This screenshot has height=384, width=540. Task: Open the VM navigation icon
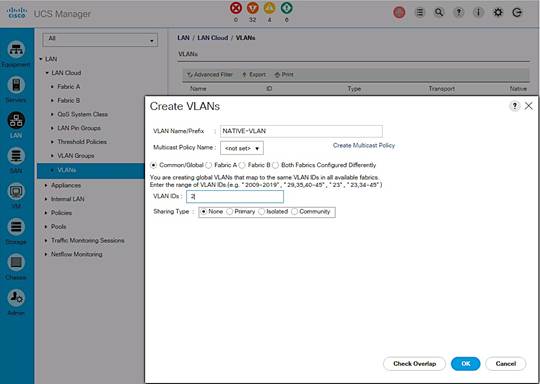[x=16, y=191]
